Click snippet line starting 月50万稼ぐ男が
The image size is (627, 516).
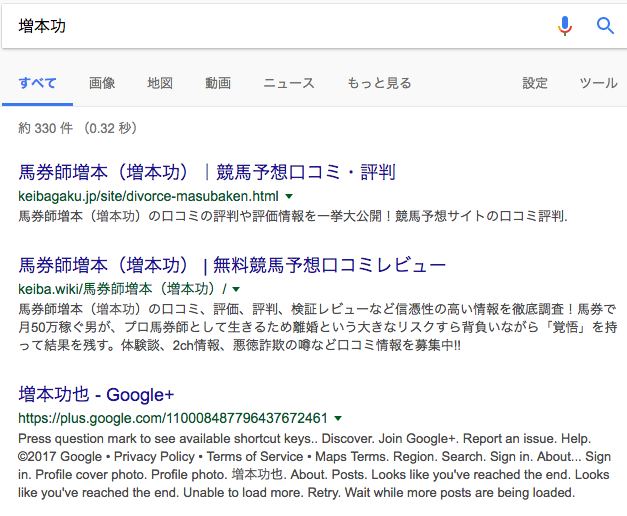318,327
